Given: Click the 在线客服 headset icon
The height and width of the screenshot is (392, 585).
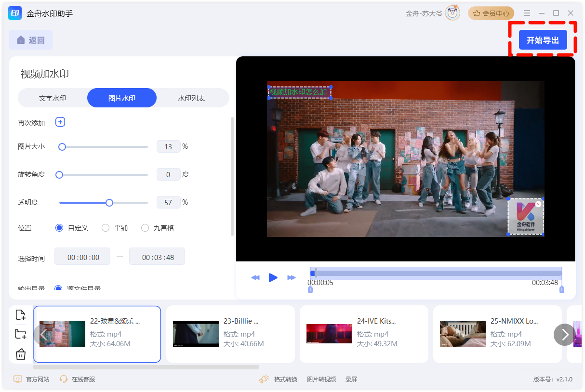Looking at the screenshot, I should 64,379.
